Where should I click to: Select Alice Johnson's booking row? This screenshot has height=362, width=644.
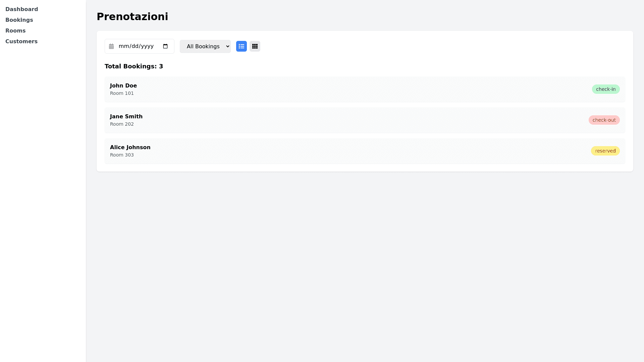click(335, 151)
